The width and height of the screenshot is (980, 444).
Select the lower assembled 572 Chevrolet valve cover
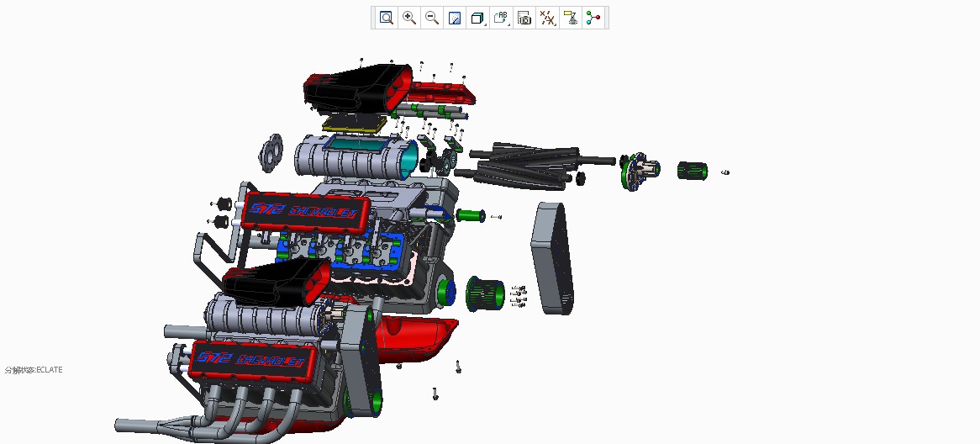click(x=252, y=362)
